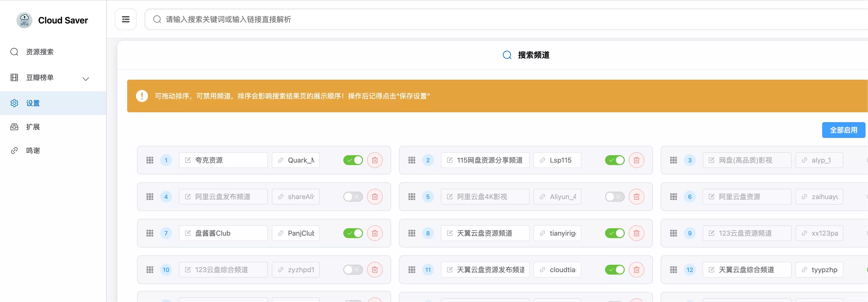Edit channel ID field PanjClub
Viewport: 868px width, 302px height.
(x=296, y=233)
